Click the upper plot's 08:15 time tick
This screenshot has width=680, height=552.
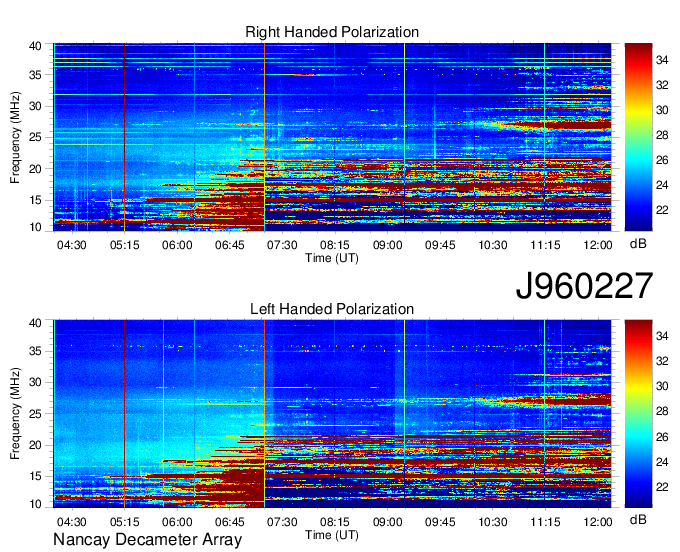pyautogui.click(x=335, y=245)
